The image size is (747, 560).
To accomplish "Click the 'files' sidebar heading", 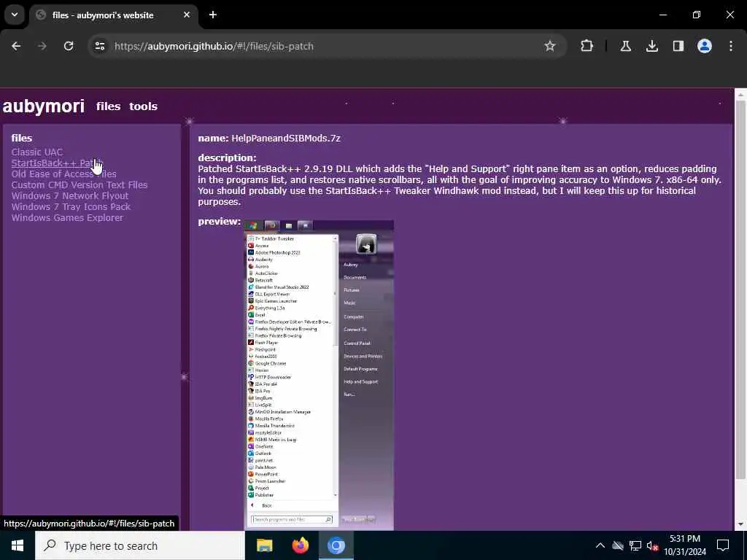I will coord(22,138).
